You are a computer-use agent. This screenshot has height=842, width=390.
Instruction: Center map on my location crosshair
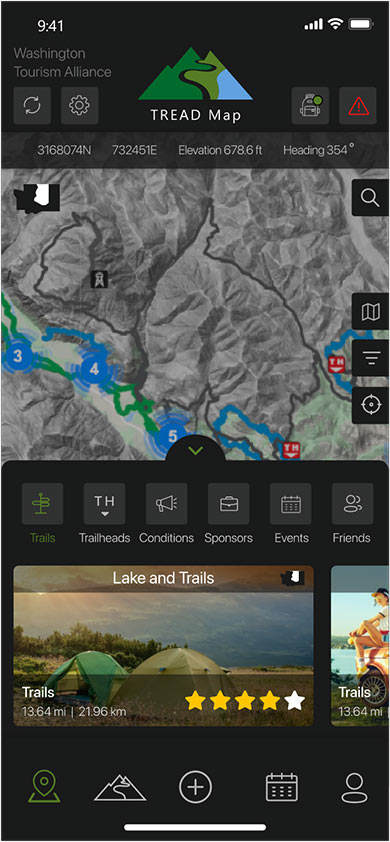click(x=370, y=405)
